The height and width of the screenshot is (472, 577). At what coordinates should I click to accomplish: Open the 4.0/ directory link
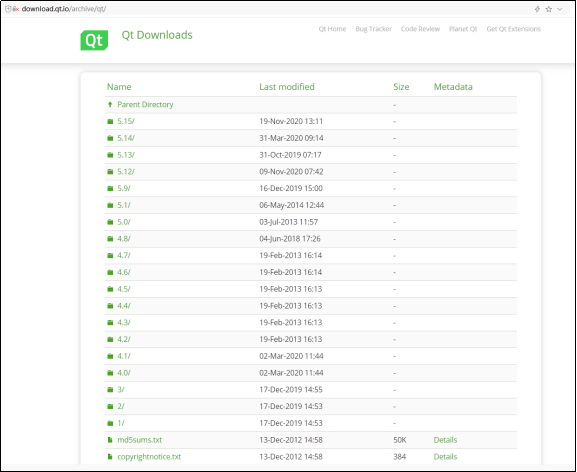tap(124, 373)
